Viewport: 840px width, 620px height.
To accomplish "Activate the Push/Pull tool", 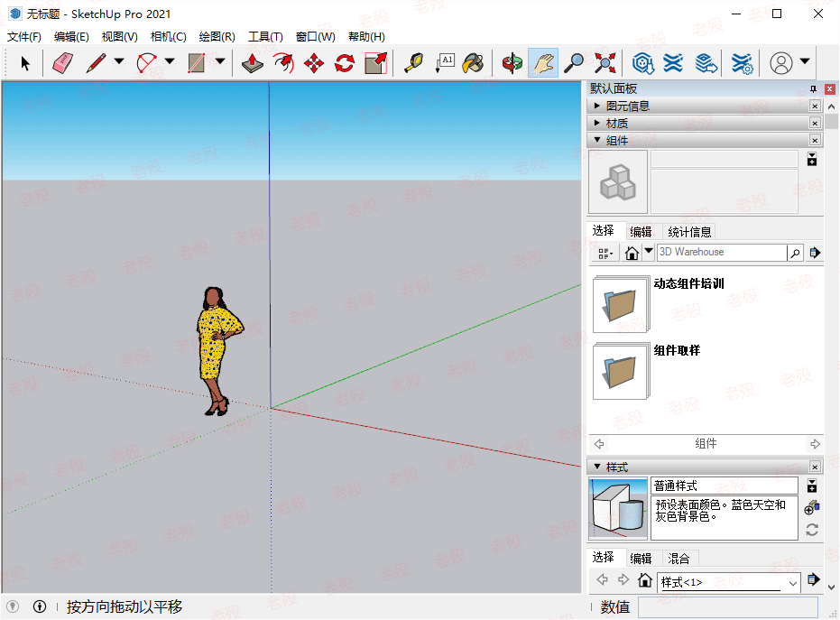I will click(x=253, y=63).
